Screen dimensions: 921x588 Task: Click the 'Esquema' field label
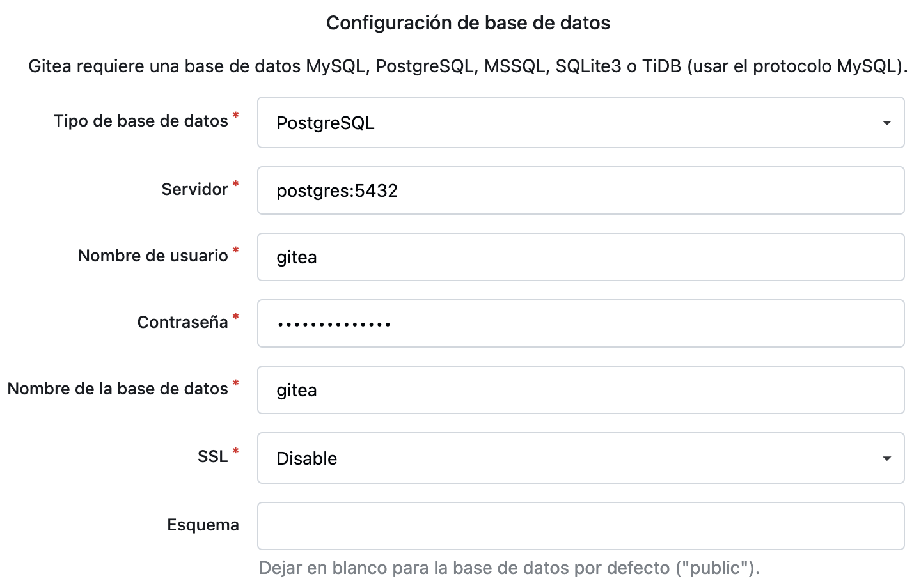pos(203,525)
